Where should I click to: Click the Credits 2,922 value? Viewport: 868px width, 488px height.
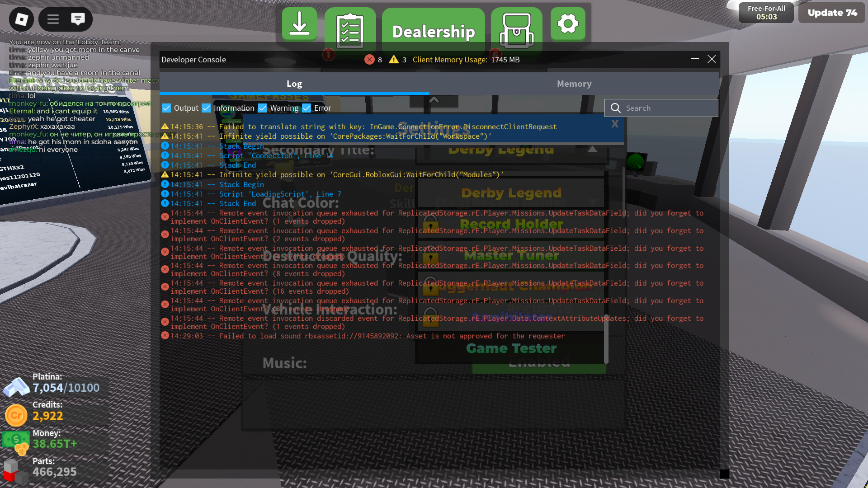coord(47,416)
